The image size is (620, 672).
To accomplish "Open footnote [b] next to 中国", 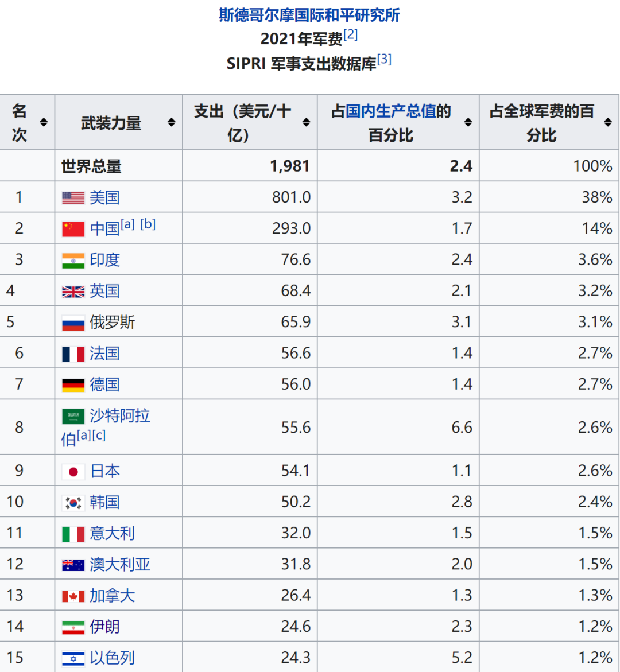I will point(148,224).
